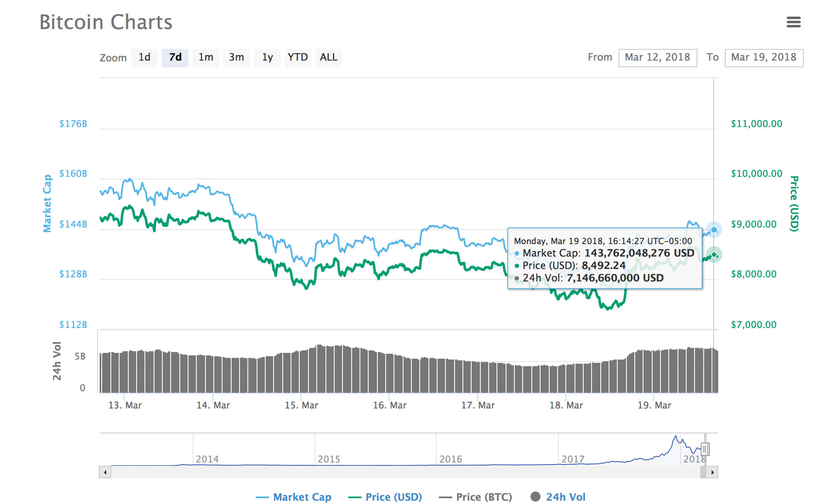Viewport: 817px width, 504px height.
Task: Click the 5B volume axis label
Action: pyautogui.click(x=80, y=356)
